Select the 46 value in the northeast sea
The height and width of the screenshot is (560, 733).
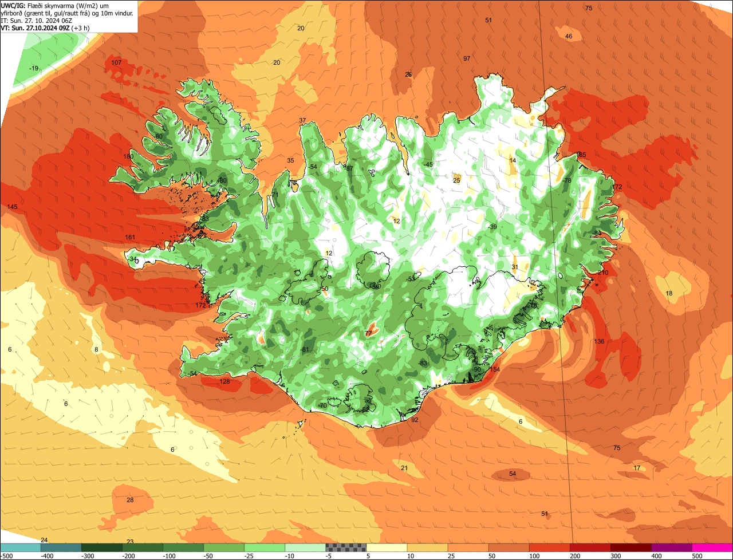[x=569, y=37]
